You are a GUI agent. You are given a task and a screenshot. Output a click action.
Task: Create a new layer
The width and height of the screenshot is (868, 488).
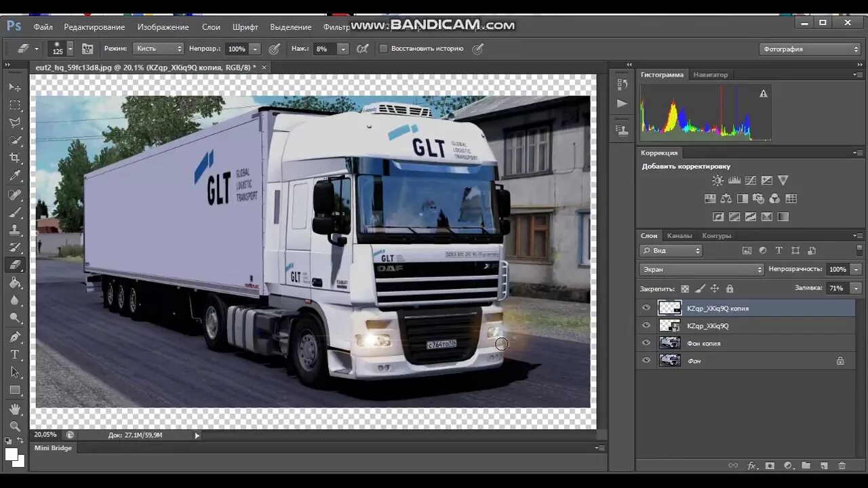[824, 466]
